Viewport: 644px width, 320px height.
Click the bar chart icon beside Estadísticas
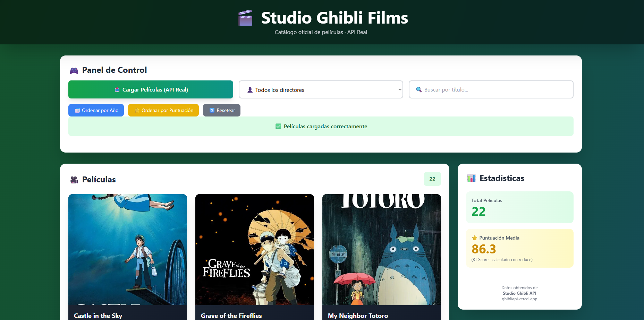(x=471, y=178)
